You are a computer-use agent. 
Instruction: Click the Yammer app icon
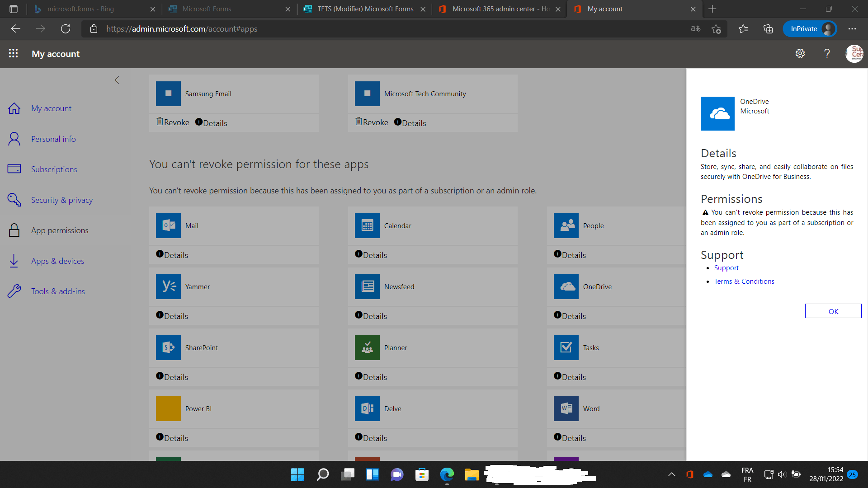coord(168,286)
